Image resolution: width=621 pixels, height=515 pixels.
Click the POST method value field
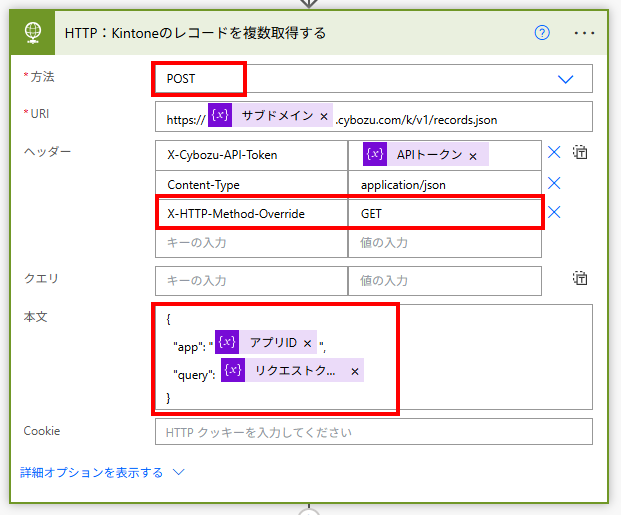374,79
